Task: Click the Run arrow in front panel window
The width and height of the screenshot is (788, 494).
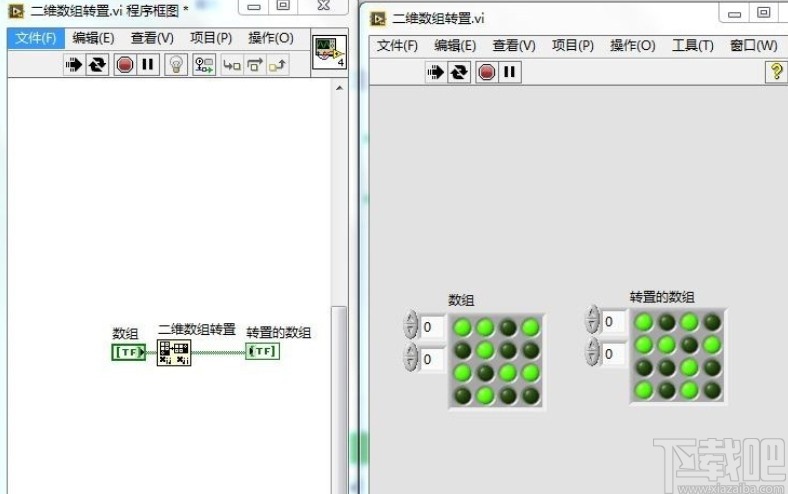Action: [435, 72]
